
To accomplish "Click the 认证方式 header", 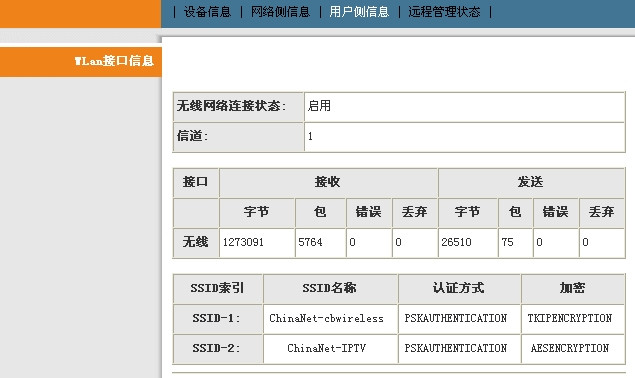I will [459, 288].
